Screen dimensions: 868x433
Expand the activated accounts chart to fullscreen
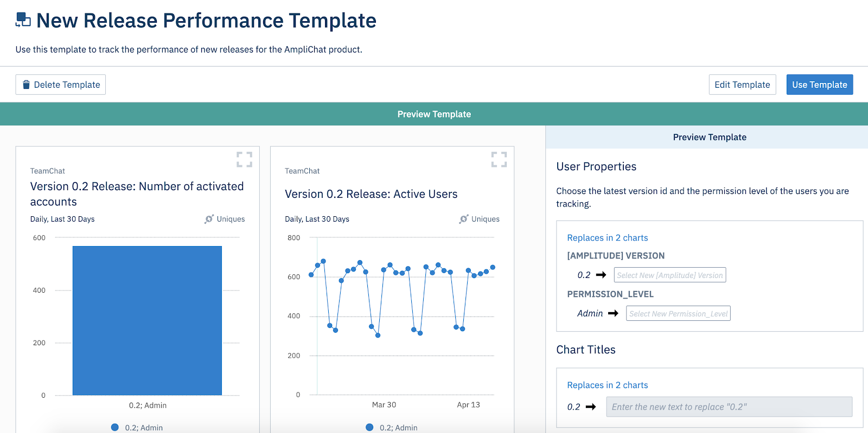click(244, 159)
